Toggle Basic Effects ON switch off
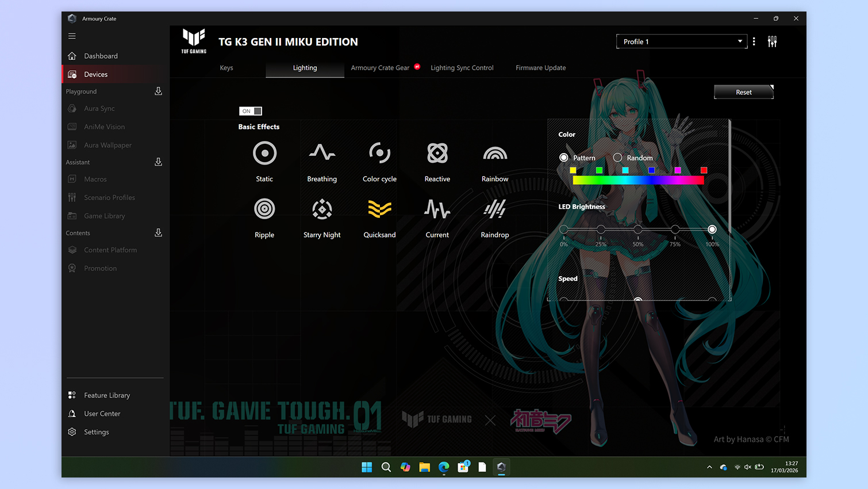Viewport: 868px width, 489px height. click(x=250, y=110)
